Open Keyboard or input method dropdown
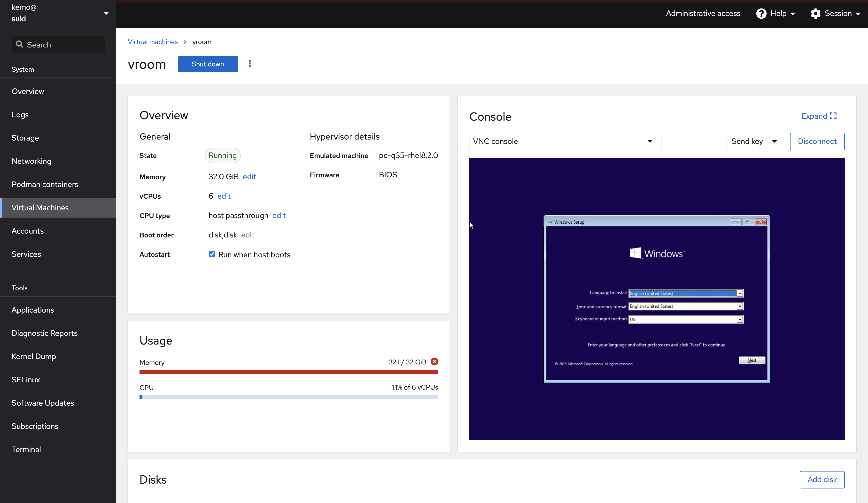 [740, 319]
